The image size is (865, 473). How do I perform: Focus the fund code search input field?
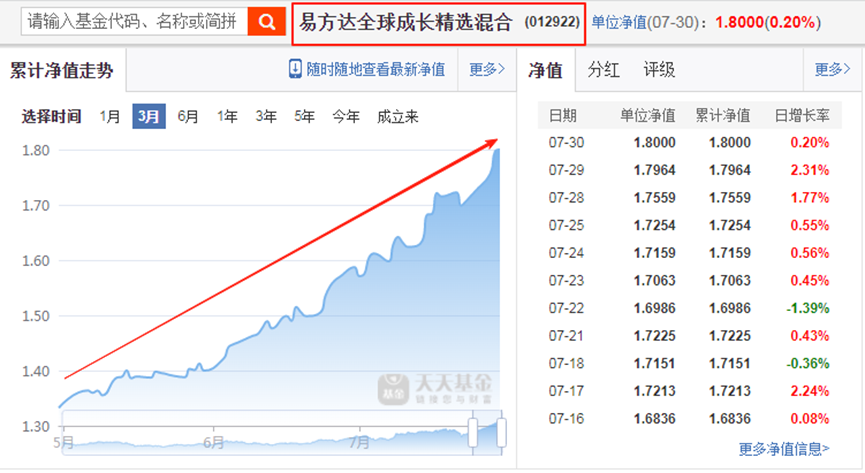[135, 22]
